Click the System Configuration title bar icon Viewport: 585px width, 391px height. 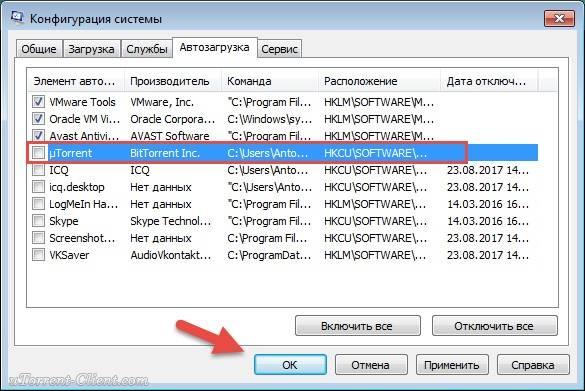[17, 17]
